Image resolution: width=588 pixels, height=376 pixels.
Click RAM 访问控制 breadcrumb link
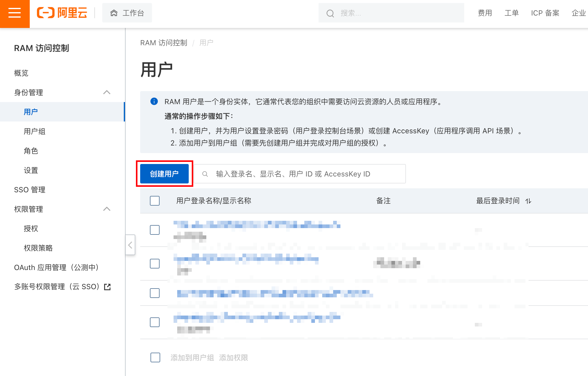(x=164, y=43)
